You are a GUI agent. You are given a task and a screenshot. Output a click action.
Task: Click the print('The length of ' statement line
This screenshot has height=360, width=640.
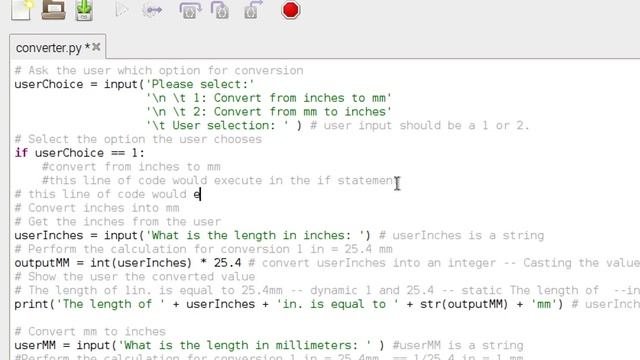[x=289, y=304]
